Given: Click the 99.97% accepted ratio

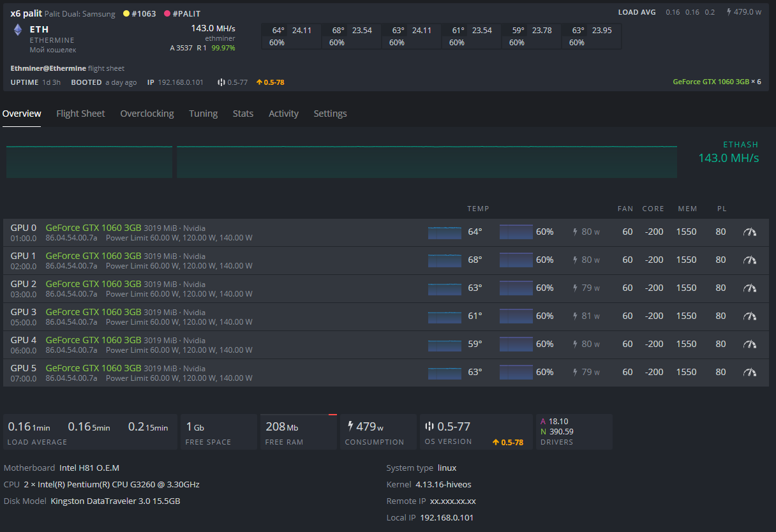Looking at the screenshot, I should click(223, 48).
